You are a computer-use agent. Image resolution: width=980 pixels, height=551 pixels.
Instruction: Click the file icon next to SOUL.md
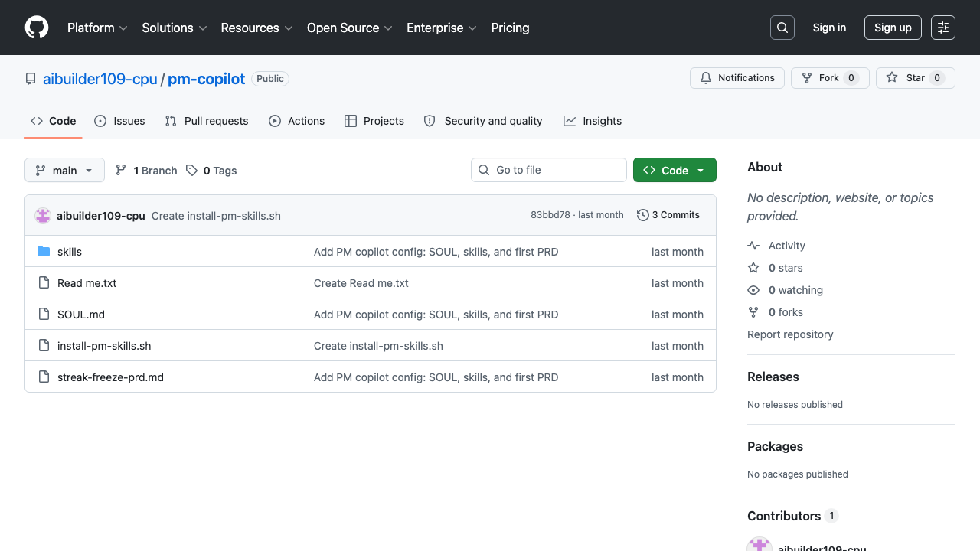pyautogui.click(x=44, y=315)
